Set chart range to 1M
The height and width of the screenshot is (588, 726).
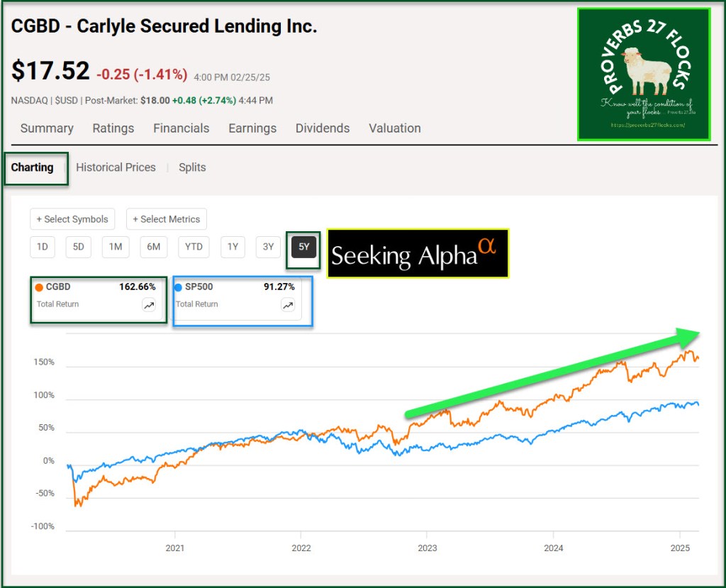tap(116, 247)
